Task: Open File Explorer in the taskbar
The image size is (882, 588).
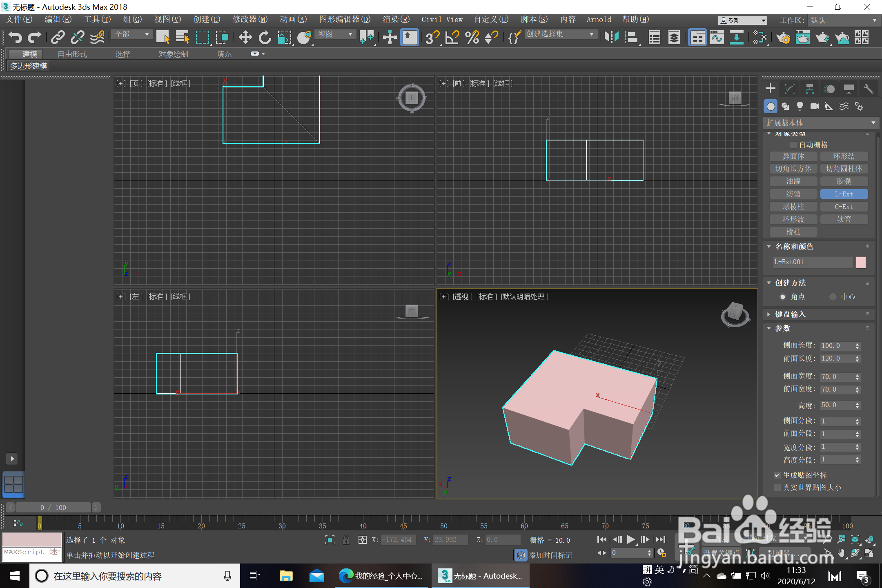Action: pyautogui.click(x=286, y=576)
